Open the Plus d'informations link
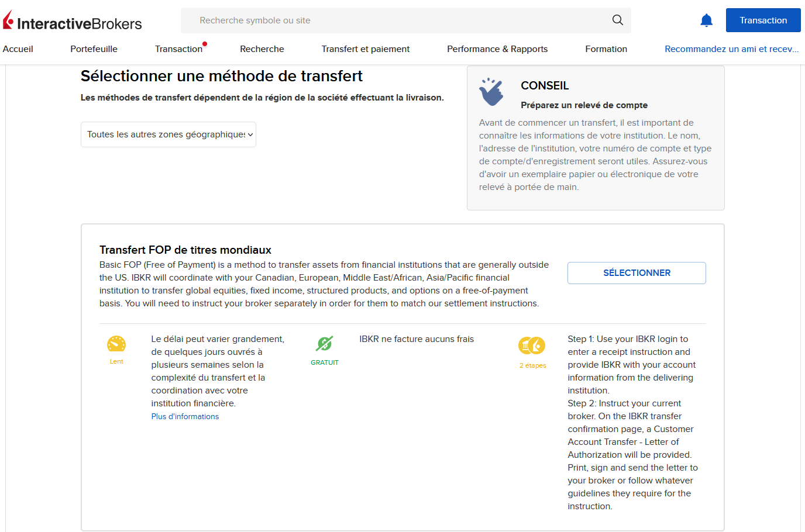Image resolution: width=805 pixels, height=532 pixels. tap(185, 417)
